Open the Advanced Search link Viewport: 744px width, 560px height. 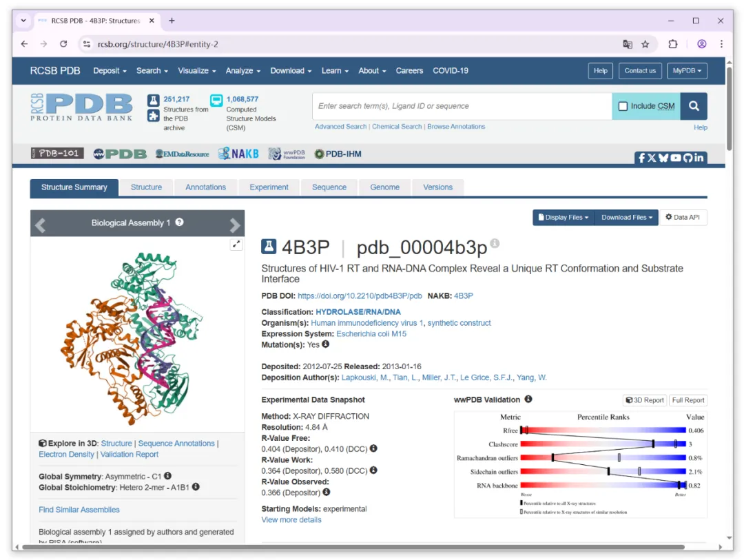[340, 127]
